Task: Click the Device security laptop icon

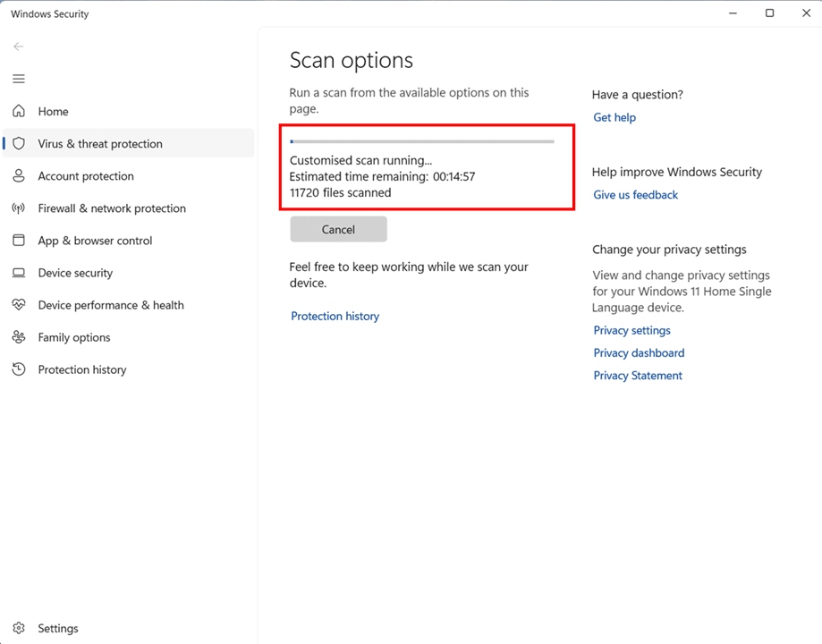Action: [x=19, y=273]
